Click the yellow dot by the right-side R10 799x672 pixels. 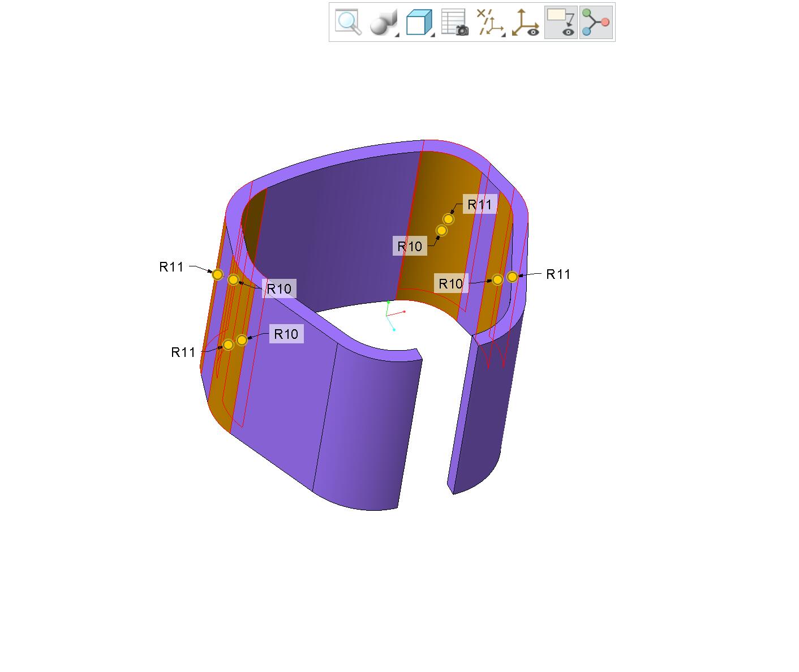click(497, 279)
